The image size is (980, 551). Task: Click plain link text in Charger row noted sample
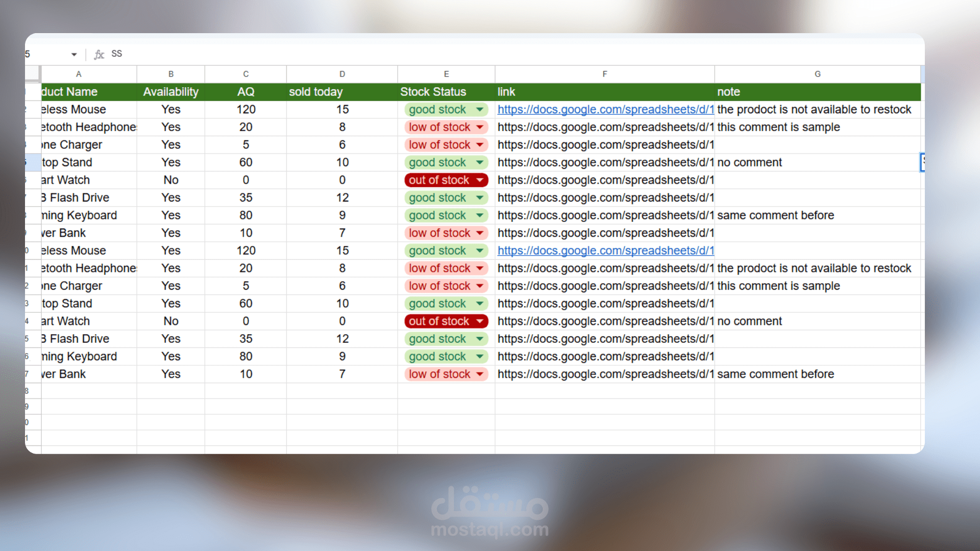(606, 286)
